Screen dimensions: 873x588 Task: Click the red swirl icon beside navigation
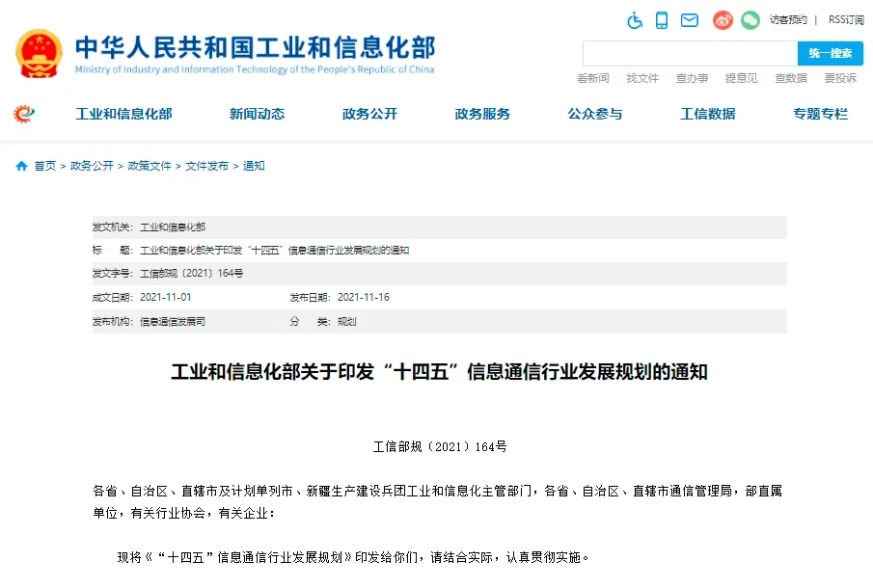[24, 114]
